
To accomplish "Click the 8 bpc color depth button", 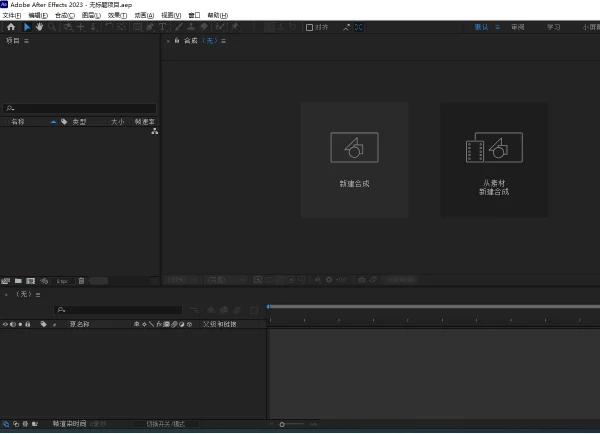I will 62,281.
